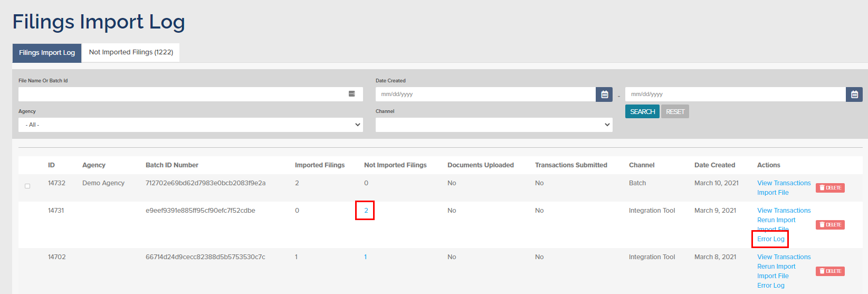Open the start date calendar picker

point(604,94)
